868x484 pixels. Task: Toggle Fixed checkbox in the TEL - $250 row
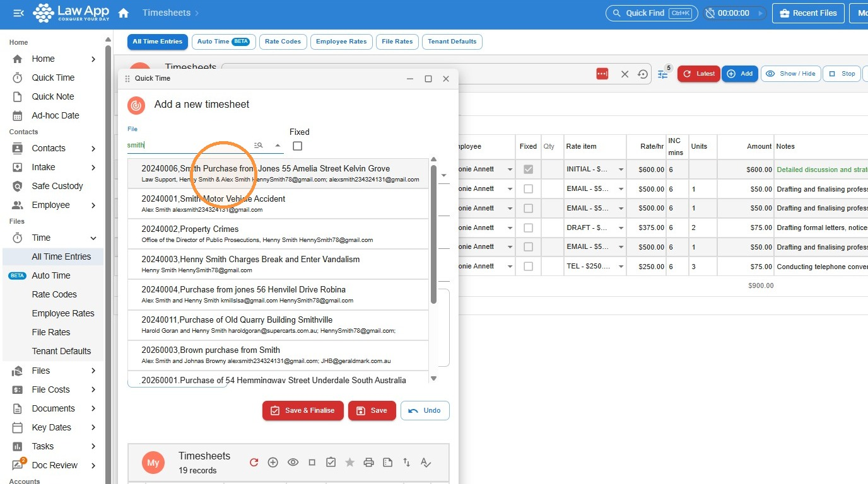(528, 267)
